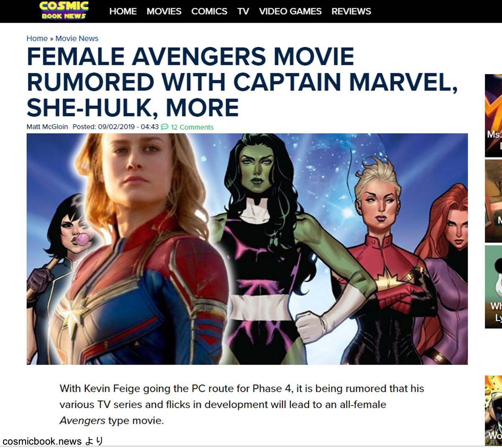
Task: Open the bottom comic-art sidebar thumbnail
Action: [x=494, y=410]
